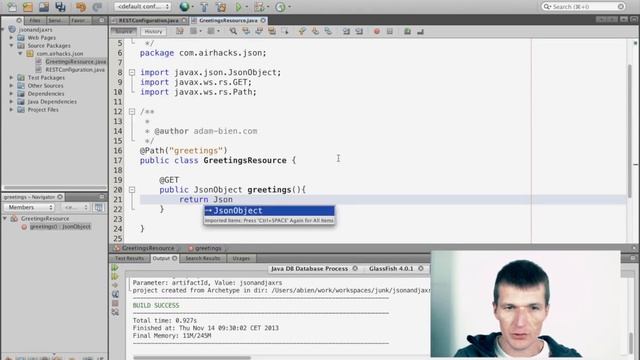Click the Stop Macro Recording icon
The width and height of the screenshot is (640, 360).
[x=390, y=31]
